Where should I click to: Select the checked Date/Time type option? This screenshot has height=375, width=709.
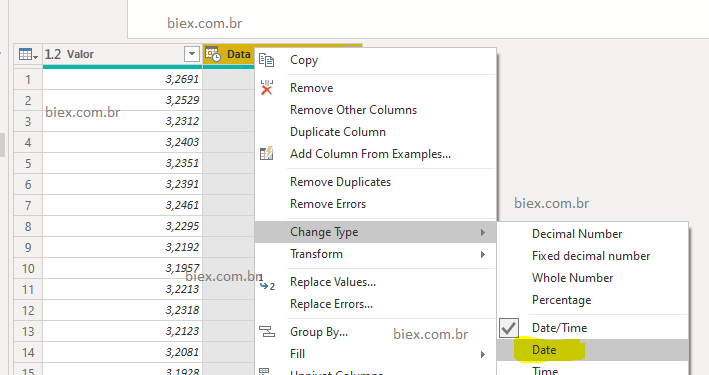pyautogui.click(x=593, y=328)
